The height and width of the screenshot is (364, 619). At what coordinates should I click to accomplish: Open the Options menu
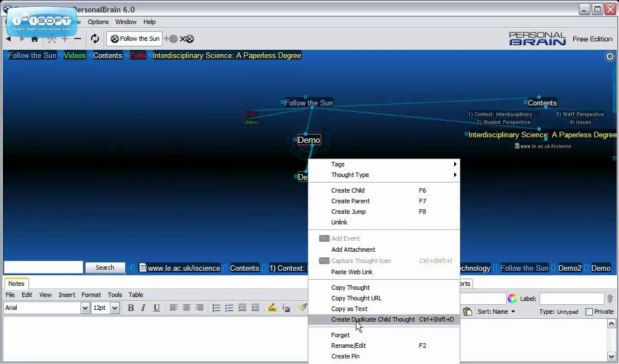pos(98,22)
